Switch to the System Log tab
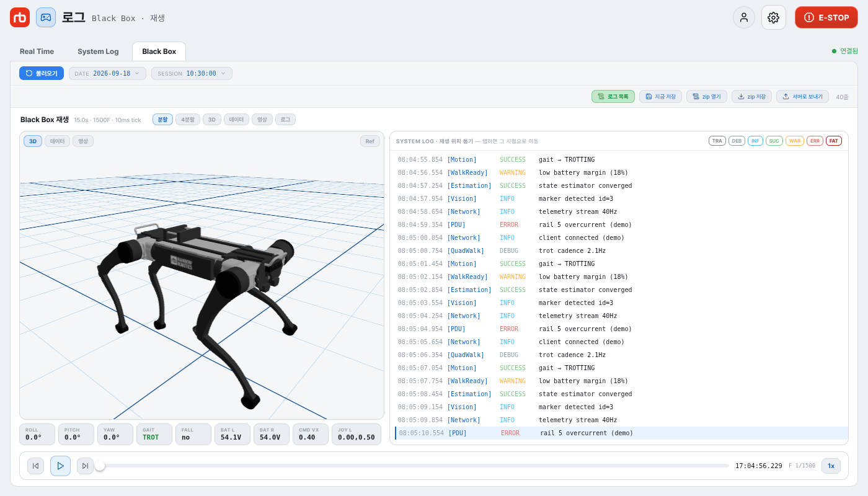This screenshot has height=496, width=868. click(x=98, y=51)
